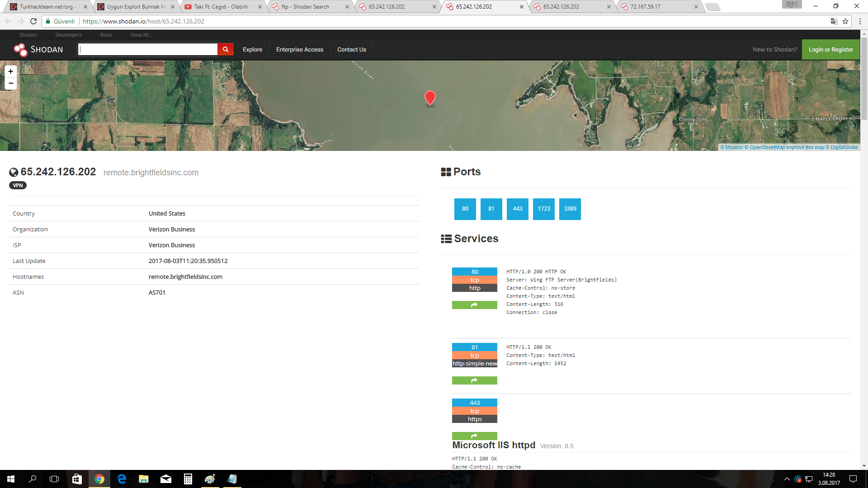868x488 pixels.
Task: Switch to the ftp - Shodan Search tab
Action: coord(310,7)
